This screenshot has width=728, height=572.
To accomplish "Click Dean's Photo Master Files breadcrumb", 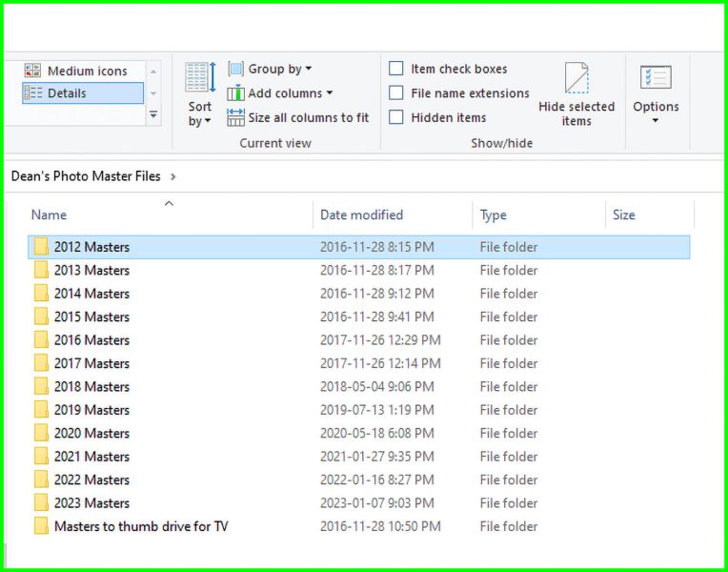I will (x=86, y=176).
